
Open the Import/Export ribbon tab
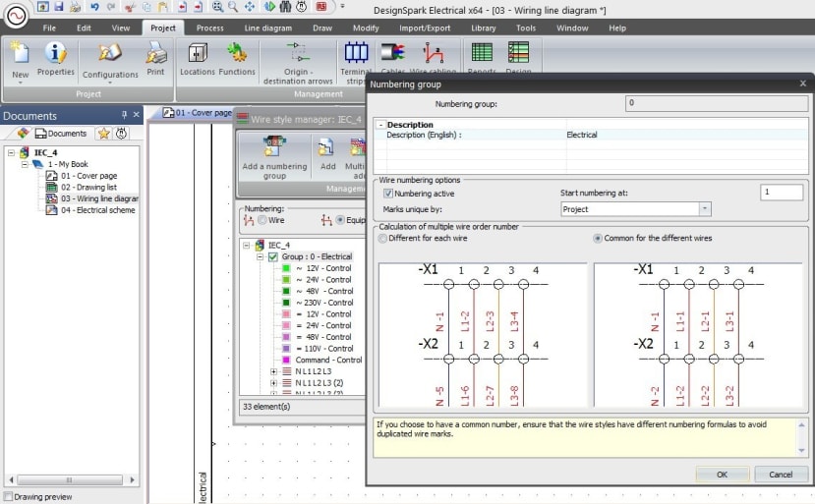click(x=425, y=28)
